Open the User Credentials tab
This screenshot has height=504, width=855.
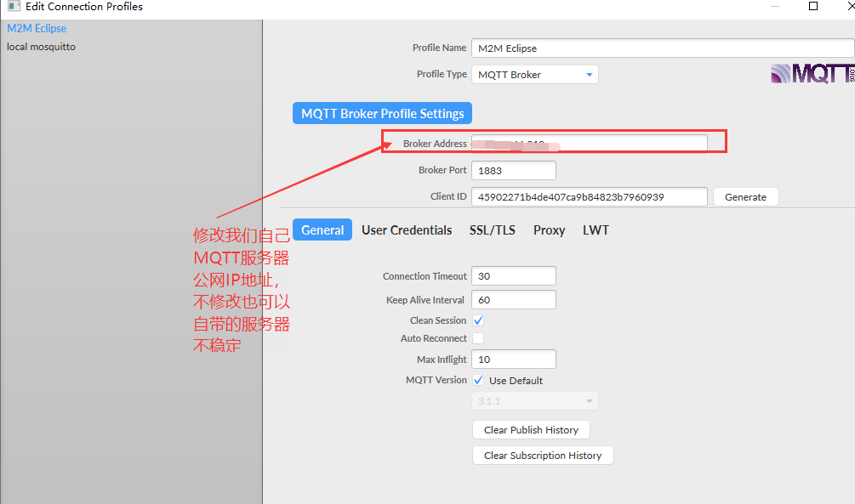[407, 230]
